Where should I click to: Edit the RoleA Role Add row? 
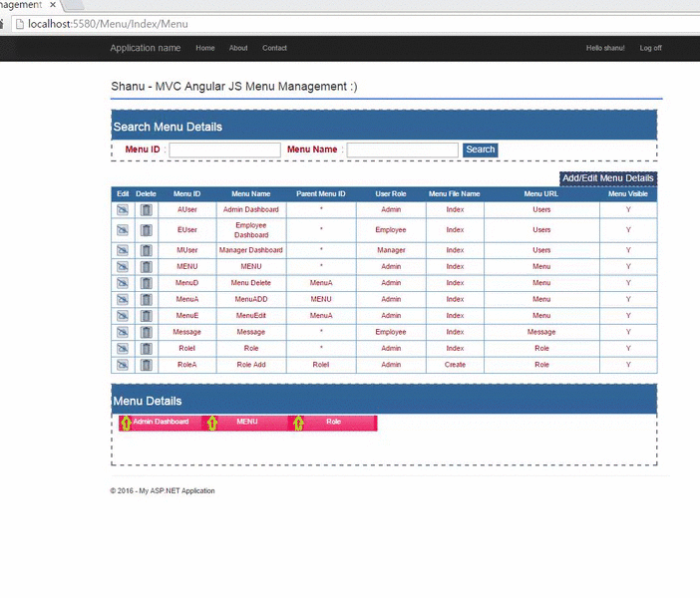(123, 365)
